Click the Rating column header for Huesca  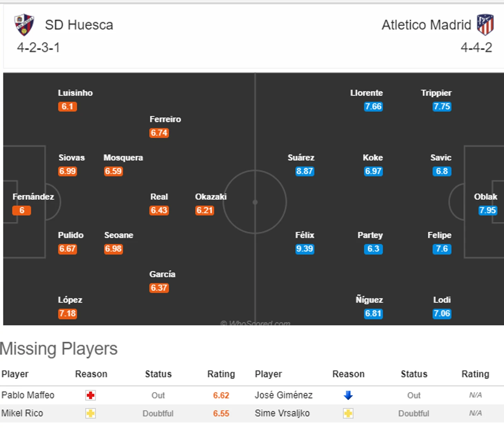(221, 374)
